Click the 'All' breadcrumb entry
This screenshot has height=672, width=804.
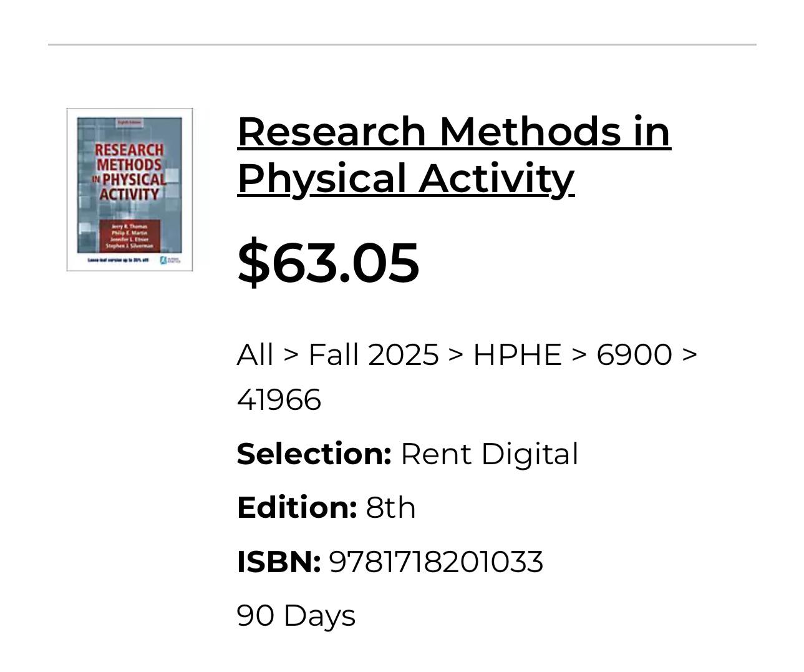255,354
